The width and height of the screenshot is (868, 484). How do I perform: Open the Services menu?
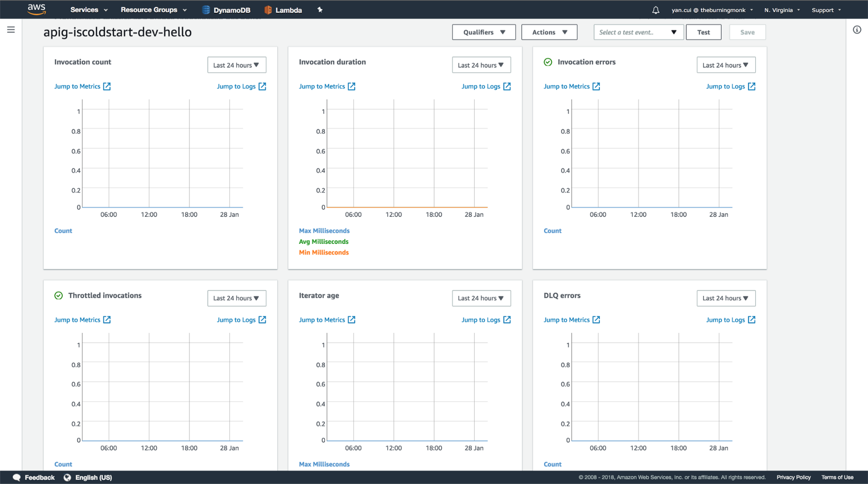click(x=89, y=10)
